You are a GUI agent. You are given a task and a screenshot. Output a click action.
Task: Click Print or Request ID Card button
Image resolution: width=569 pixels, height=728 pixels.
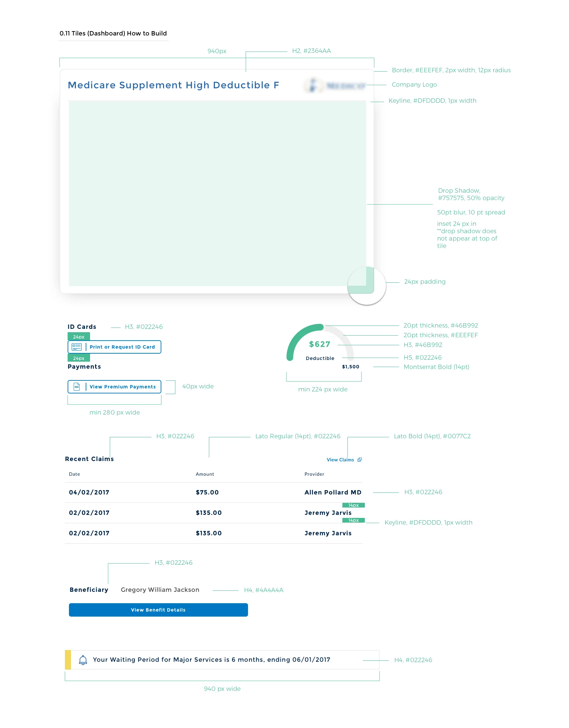pos(114,347)
